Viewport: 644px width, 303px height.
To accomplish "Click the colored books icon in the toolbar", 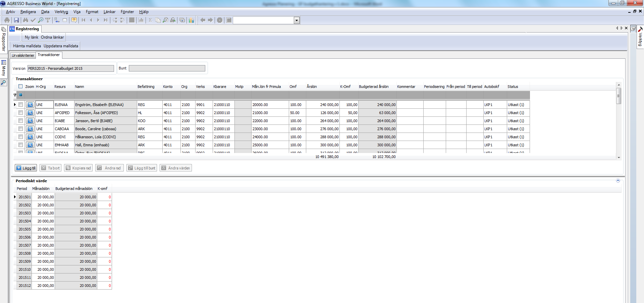I will (192, 20).
